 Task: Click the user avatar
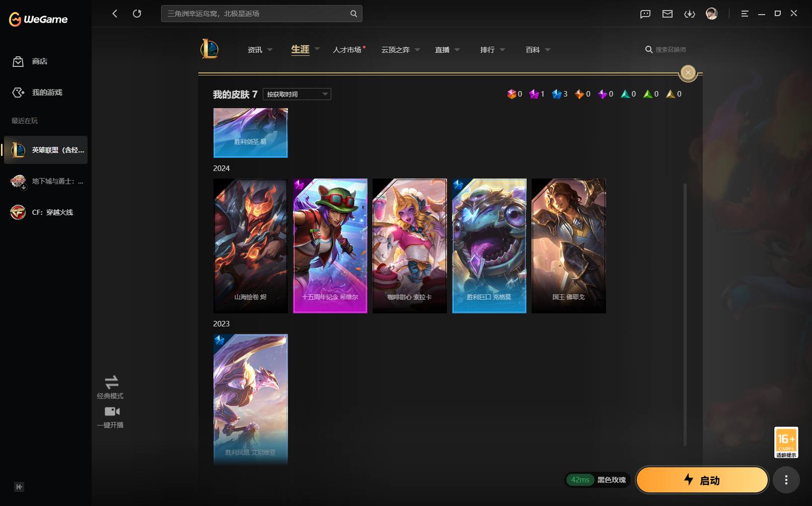(712, 14)
